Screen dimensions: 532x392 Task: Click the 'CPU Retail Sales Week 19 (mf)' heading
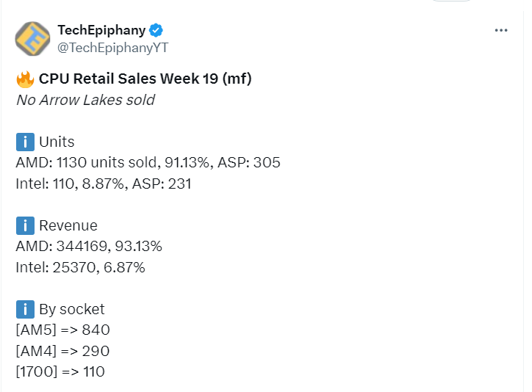click(x=145, y=79)
